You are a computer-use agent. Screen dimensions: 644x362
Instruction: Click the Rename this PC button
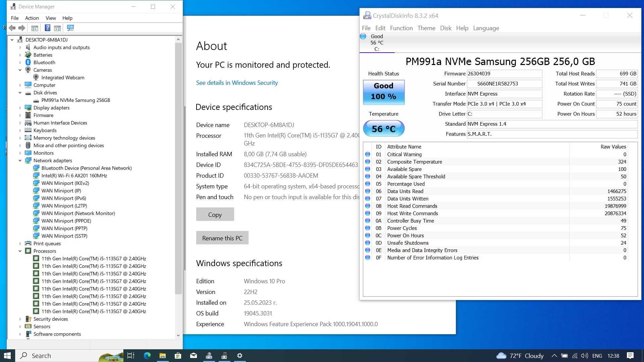pyautogui.click(x=222, y=238)
